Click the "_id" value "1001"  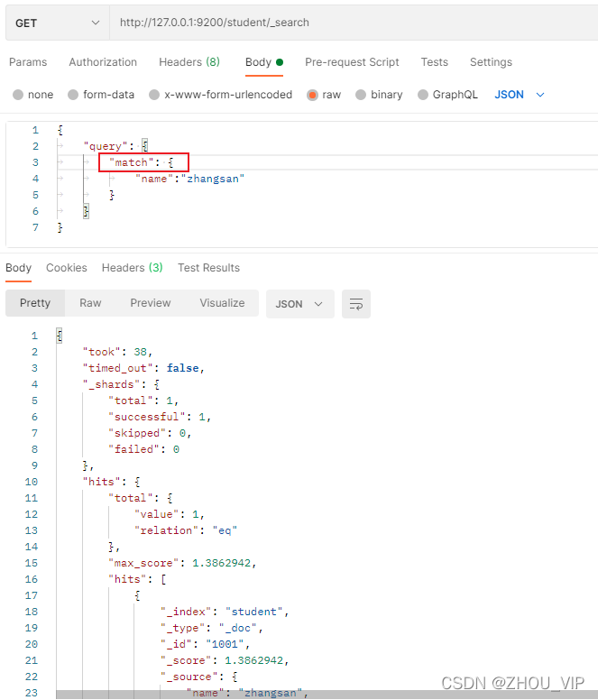(x=225, y=644)
